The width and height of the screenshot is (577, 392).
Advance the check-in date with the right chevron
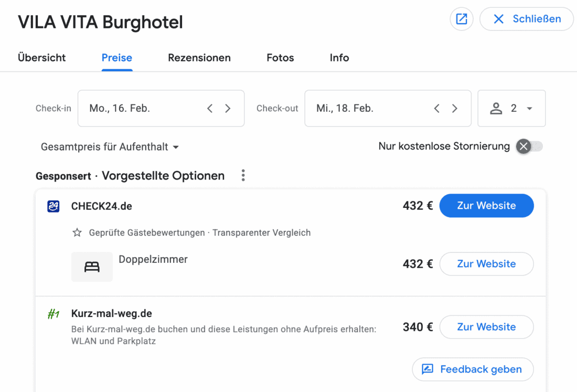[x=228, y=108]
